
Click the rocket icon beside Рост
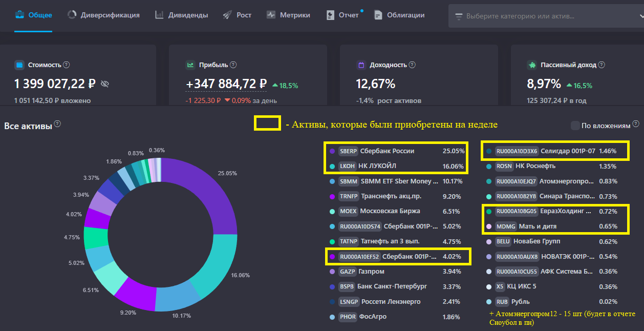[x=227, y=15]
